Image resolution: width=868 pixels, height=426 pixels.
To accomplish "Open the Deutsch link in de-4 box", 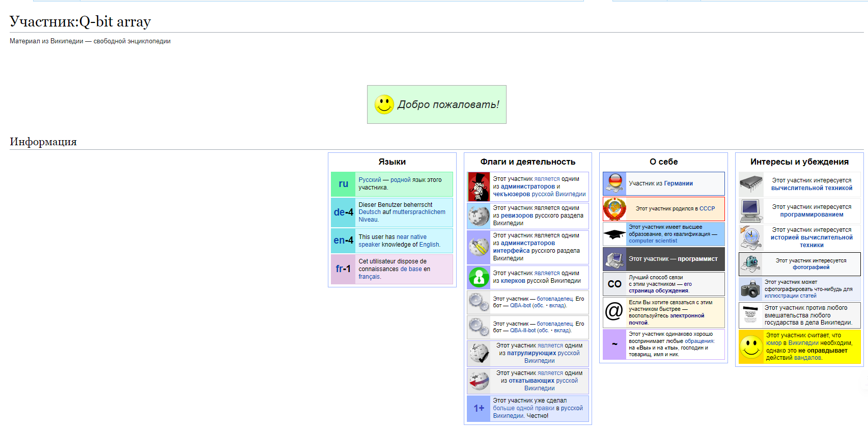I will pyautogui.click(x=370, y=212).
